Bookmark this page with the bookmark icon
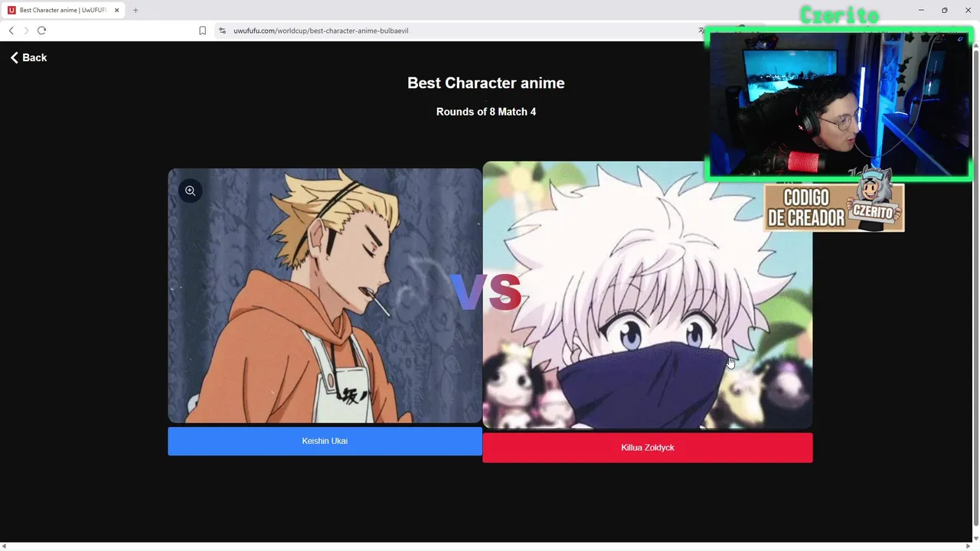This screenshot has width=980, height=551. 202,31
